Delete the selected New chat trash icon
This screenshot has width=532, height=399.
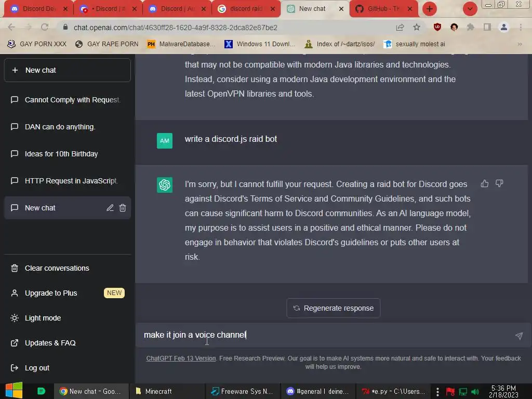click(x=123, y=208)
